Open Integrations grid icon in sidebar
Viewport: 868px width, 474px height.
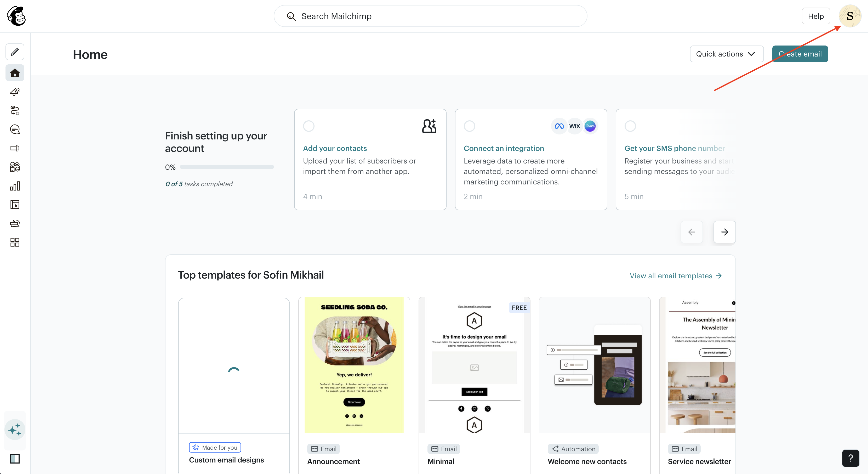(x=15, y=242)
